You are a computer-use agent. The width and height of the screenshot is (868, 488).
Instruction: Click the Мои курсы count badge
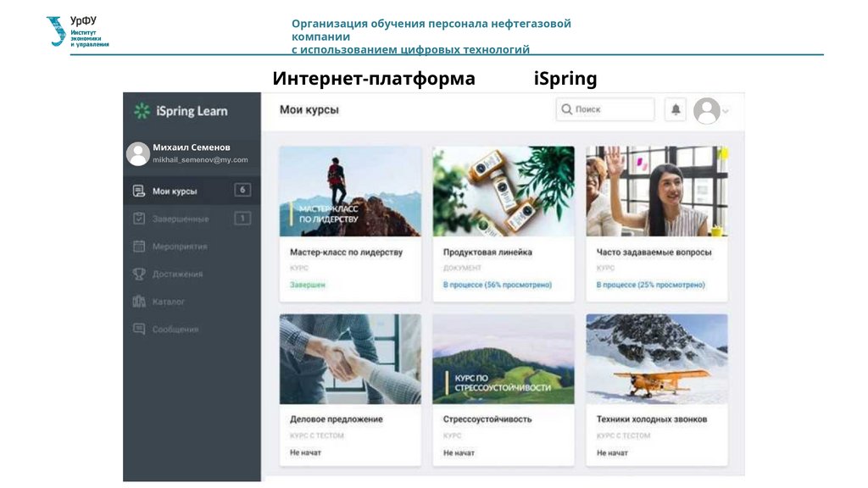(x=242, y=190)
